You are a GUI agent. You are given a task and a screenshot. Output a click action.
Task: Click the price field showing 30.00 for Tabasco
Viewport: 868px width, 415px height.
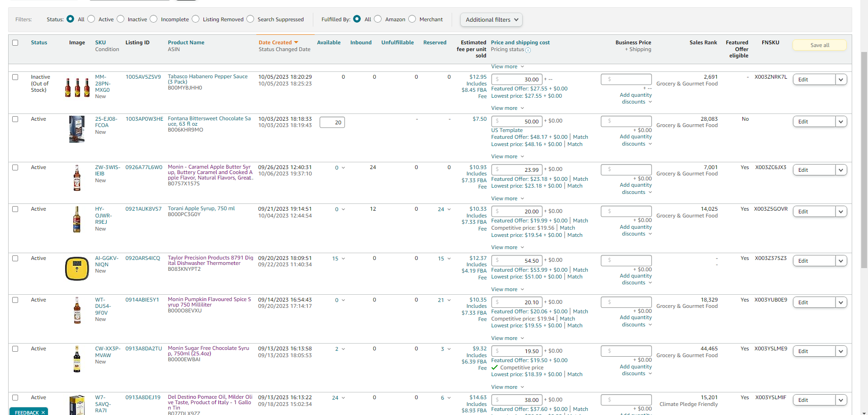point(517,80)
